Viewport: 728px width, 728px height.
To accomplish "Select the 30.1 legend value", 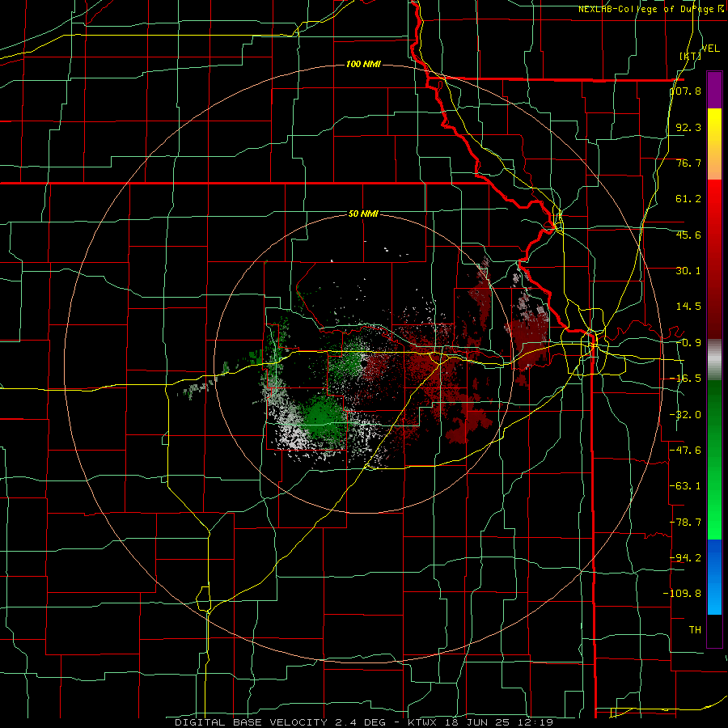I will [x=688, y=271].
